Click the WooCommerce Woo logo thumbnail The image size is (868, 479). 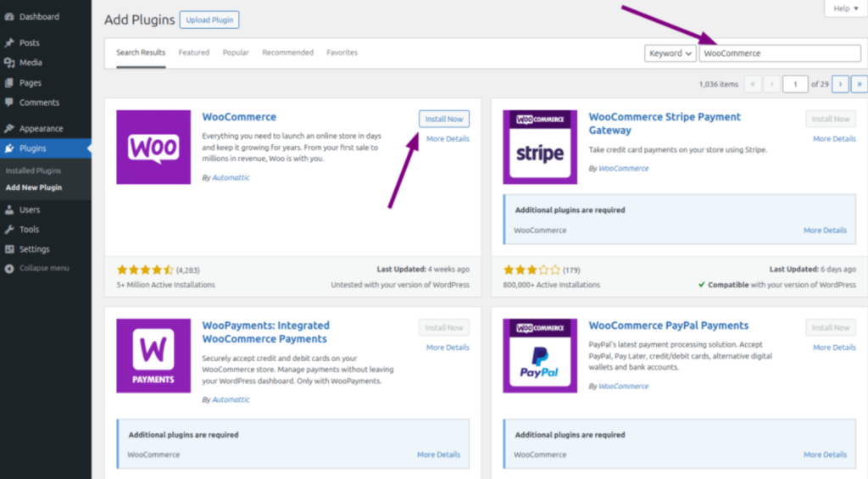pyautogui.click(x=153, y=148)
